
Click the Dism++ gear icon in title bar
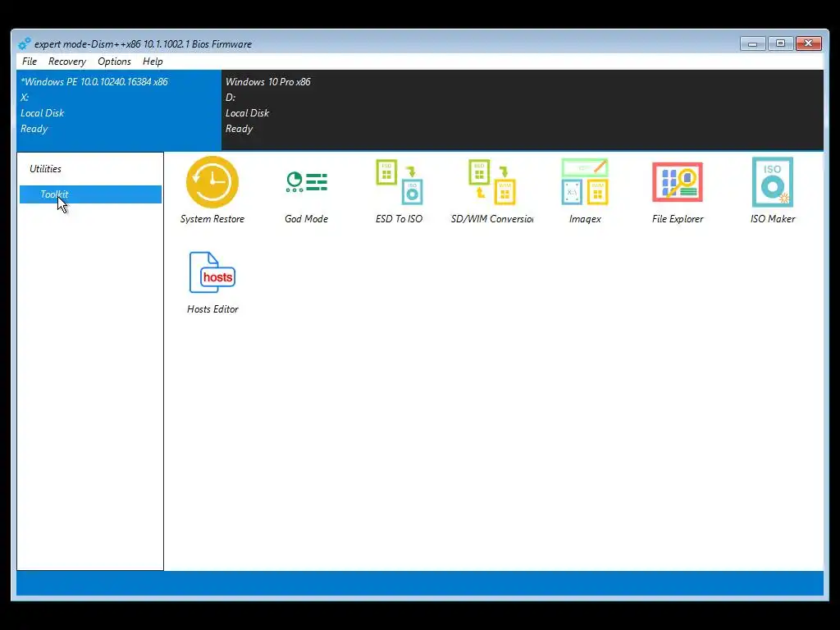click(x=24, y=44)
